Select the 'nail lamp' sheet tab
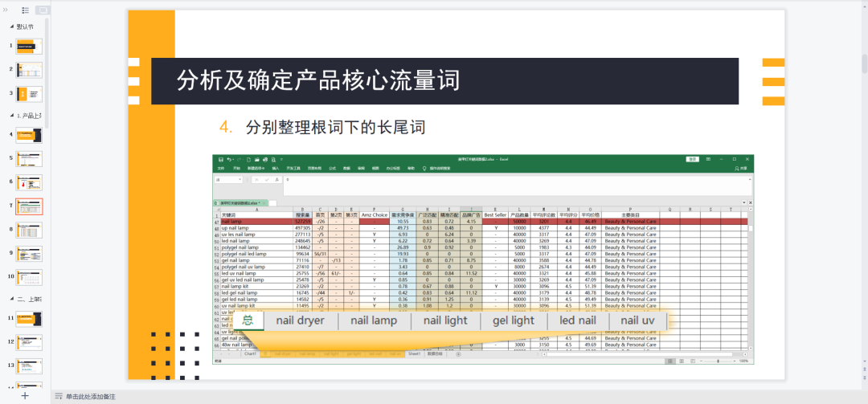868x404 pixels. coord(374,321)
